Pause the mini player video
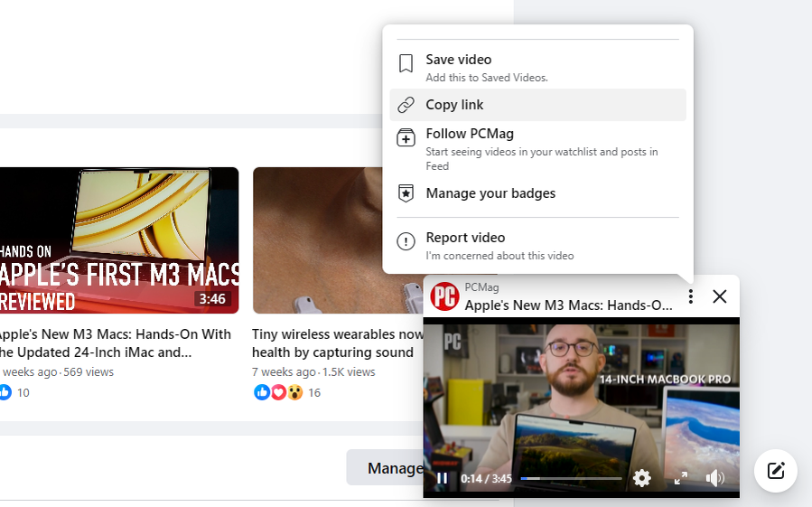 click(x=442, y=478)
